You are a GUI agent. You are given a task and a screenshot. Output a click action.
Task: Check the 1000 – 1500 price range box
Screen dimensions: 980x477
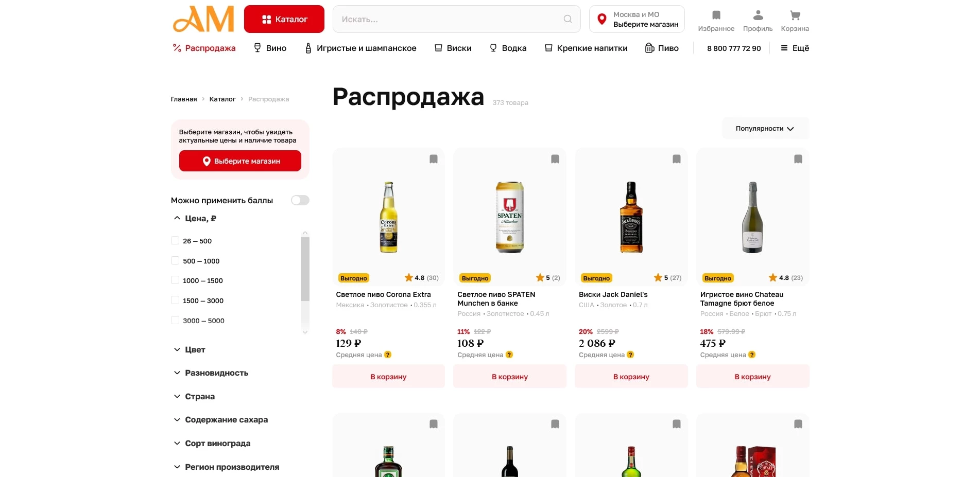coord(175,280)
